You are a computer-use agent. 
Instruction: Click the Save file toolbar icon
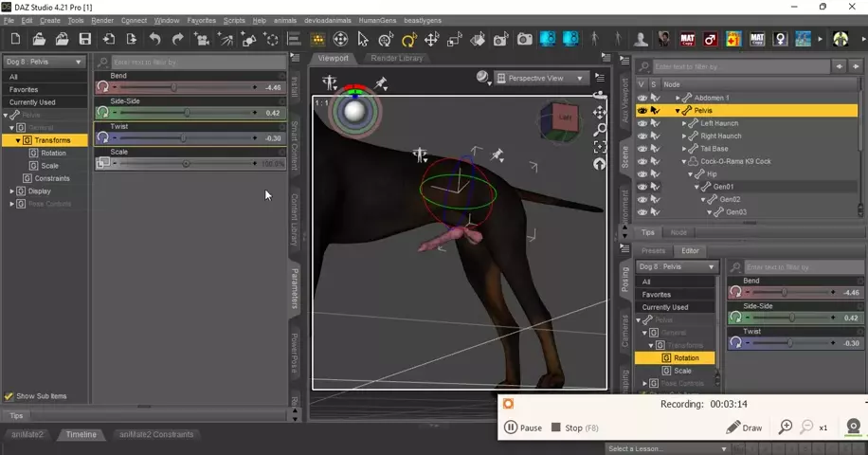pyautogui.click(x=85, y=39)
